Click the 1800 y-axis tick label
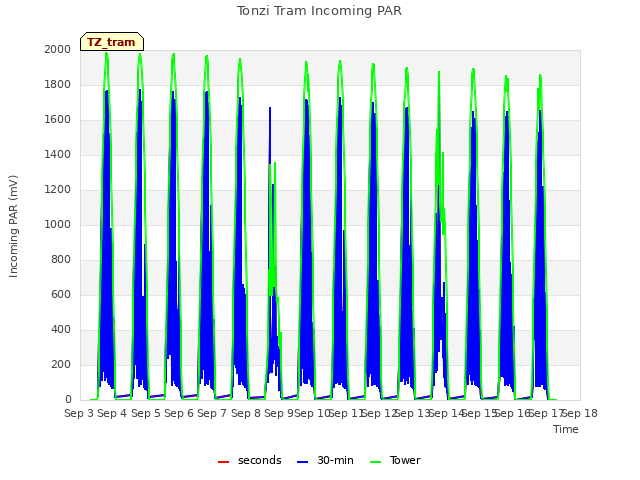Viewport: 640px width, 480px height. point(58,84)
